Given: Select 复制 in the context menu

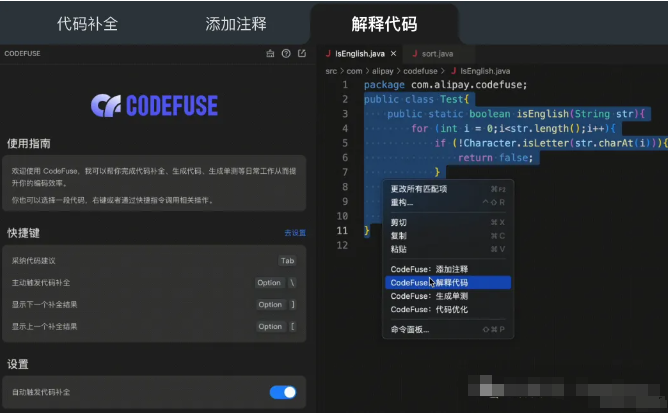Looking at the screenshot, I should click(448, 236).
